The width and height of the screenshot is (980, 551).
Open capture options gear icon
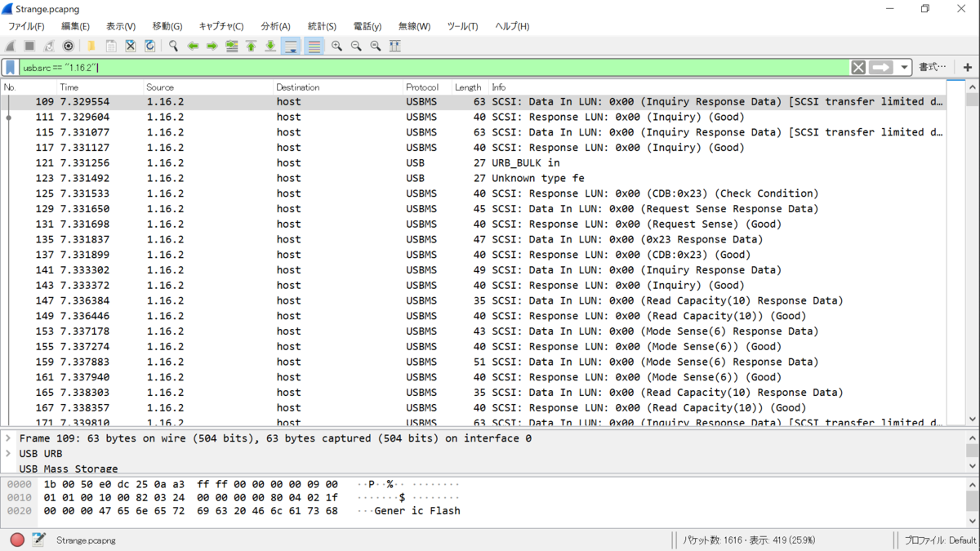click(69, 46)
